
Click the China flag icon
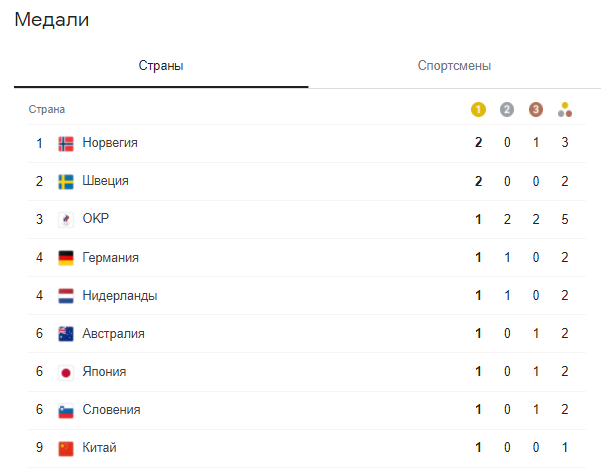pyautogui.click(x=66, y=447)
